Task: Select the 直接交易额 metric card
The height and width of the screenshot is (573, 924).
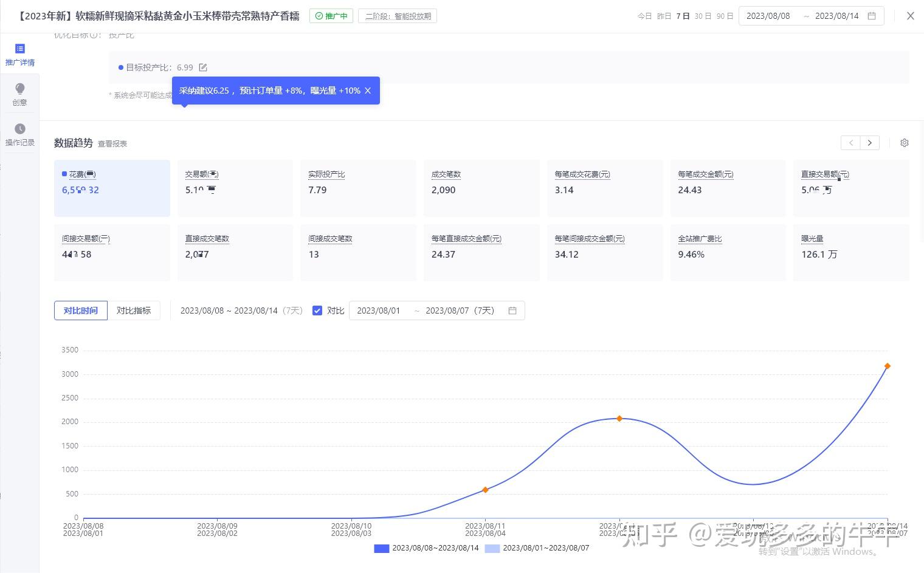Action: [852, 188]
